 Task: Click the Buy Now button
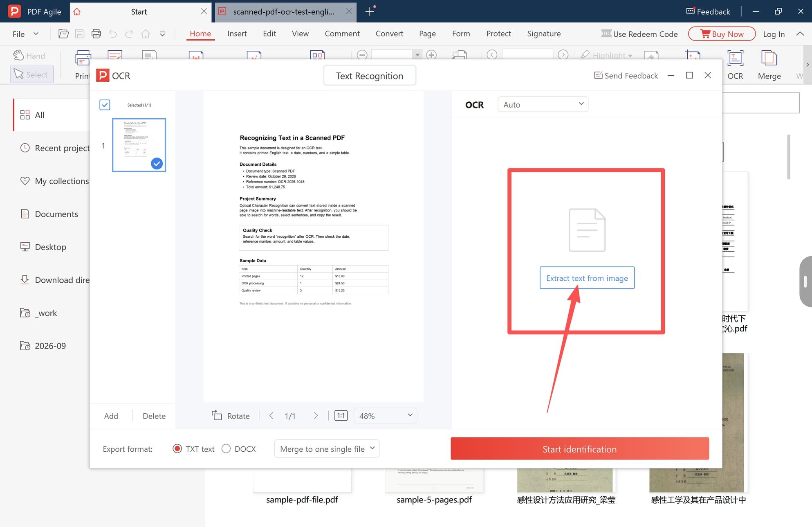coord(722,34)
